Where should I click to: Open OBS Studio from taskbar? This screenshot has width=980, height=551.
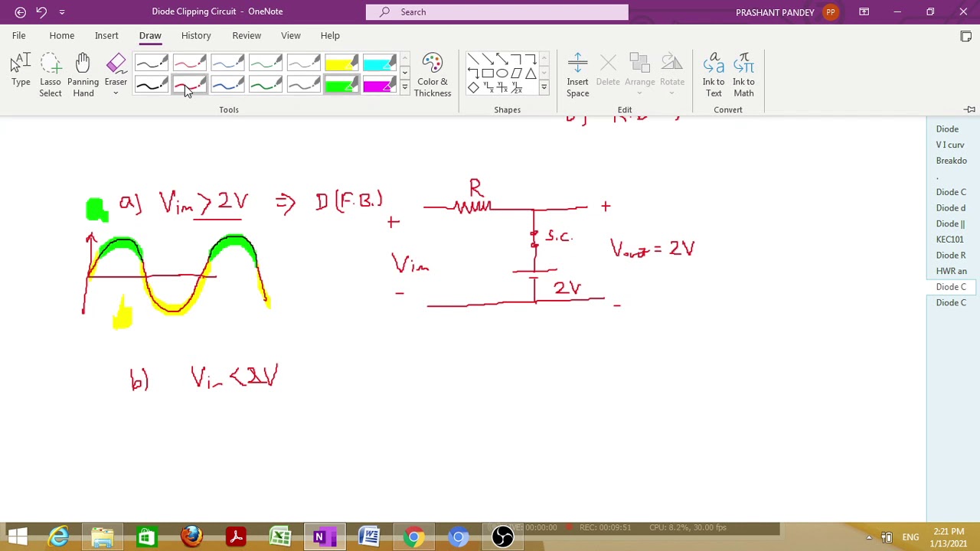click(x=502, y=536)
